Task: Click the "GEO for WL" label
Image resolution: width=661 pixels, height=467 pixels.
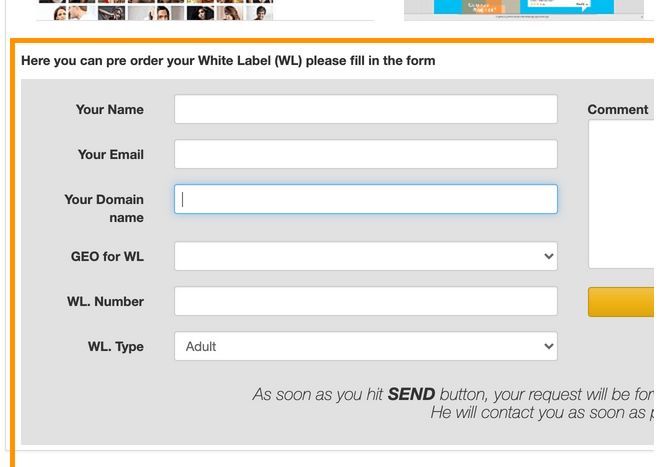Action: [x=107, y=256]
